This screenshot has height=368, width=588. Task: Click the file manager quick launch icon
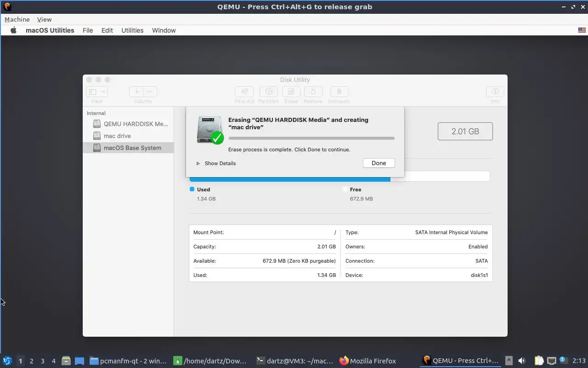pyautogui.click(x=66, y=361)
